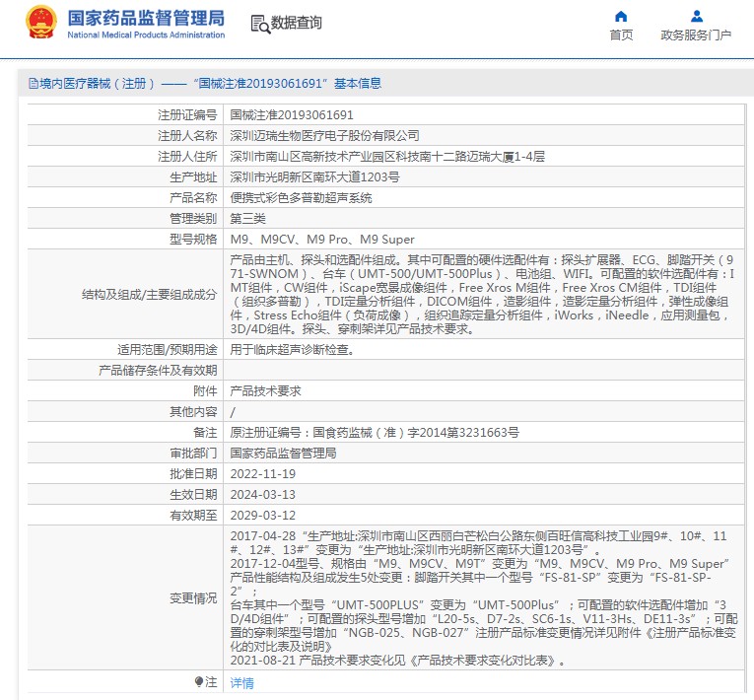
Task: Click the lightbulb icon beside 注
Action: tap(199, 681)
